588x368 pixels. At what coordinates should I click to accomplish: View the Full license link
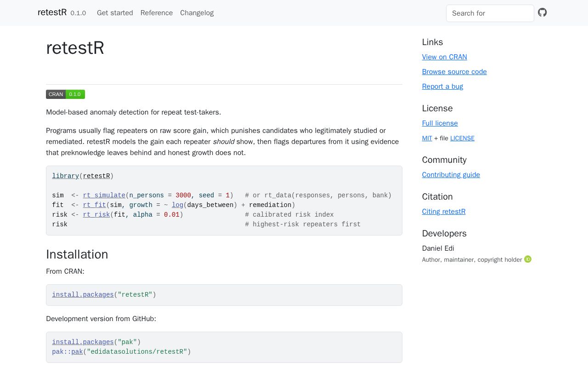pos(440,123)
